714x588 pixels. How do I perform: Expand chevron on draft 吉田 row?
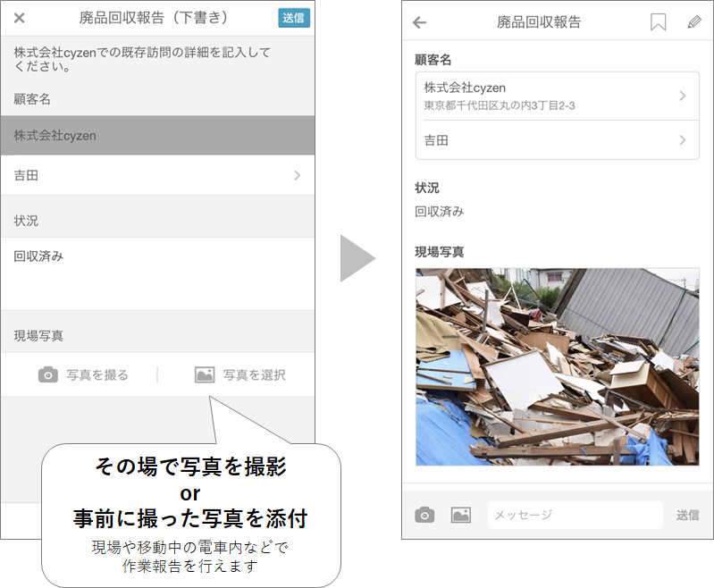pos(298,175)
